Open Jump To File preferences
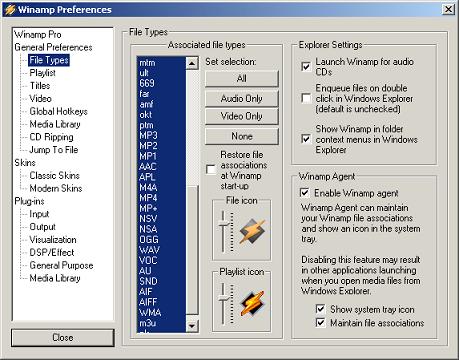This screenshot has width=459, height=360. [x=54, y=150]
